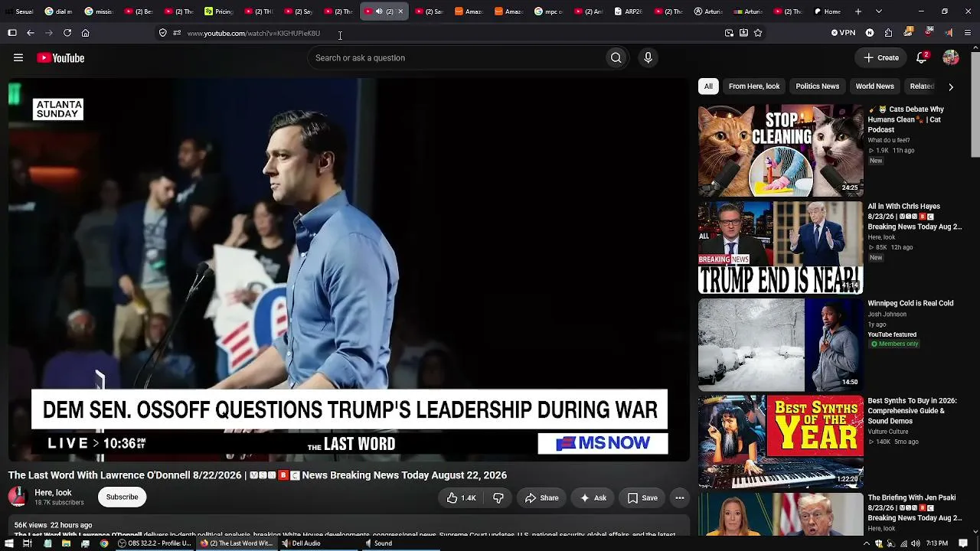Go to browser home page
The height and width of the screenshot is (551, 980).
pyautogui.click(x=86, y=33)
